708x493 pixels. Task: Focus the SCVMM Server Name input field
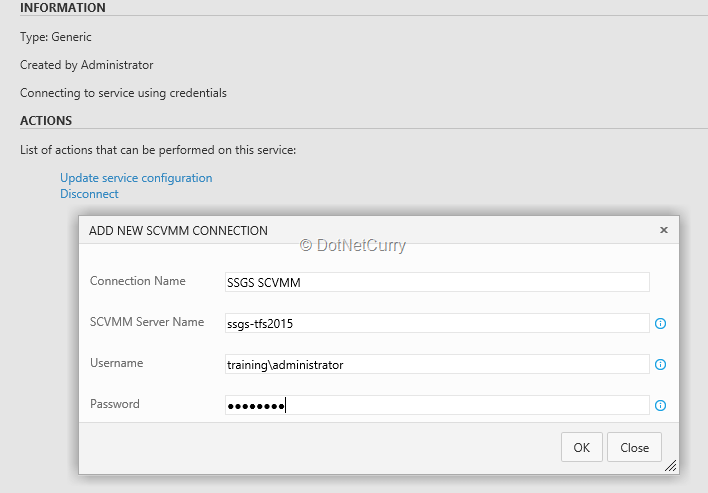pos(437,323)
